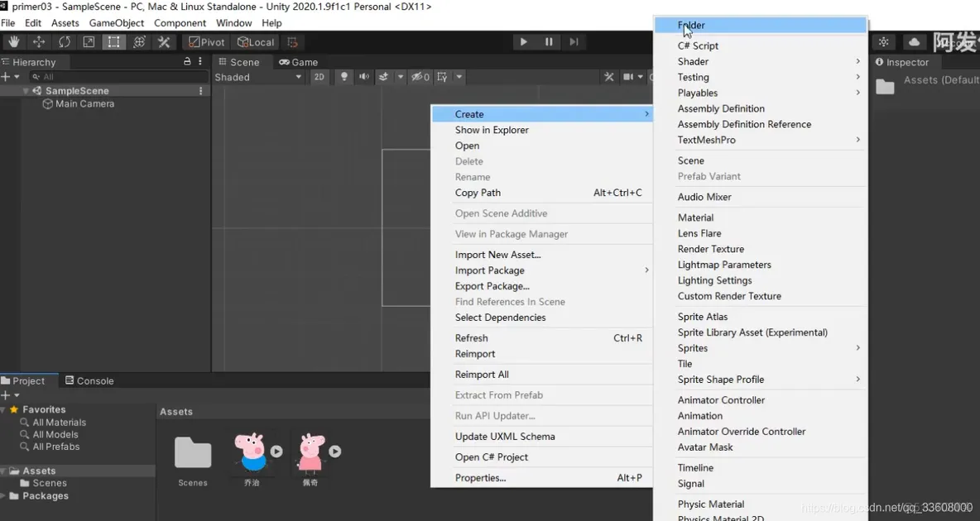Open Scene view component tools

coord(608,77)
